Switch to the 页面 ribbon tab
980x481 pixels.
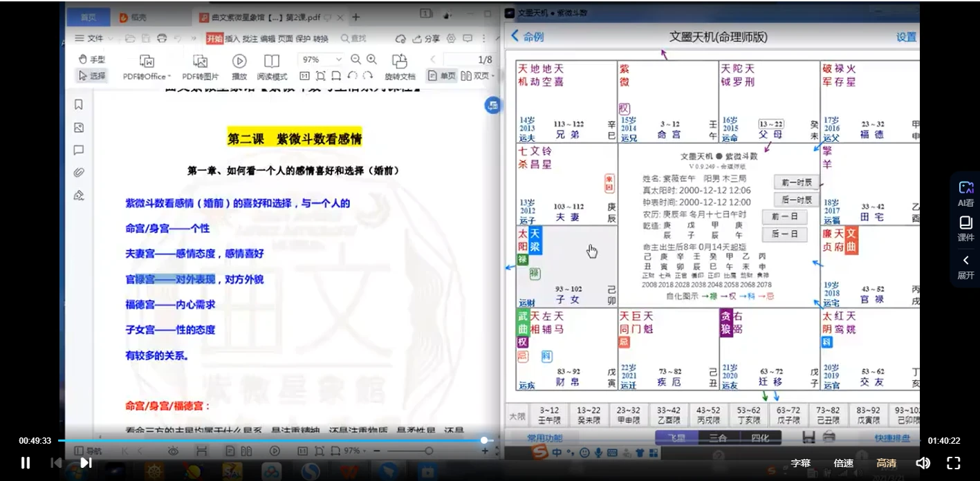click(x=285, y=39)
